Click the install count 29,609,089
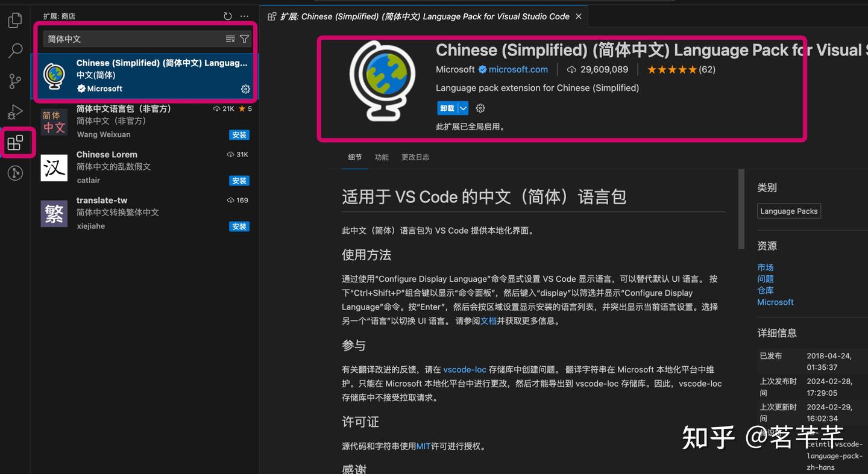 pyautogui.click(x=597, y=69)
